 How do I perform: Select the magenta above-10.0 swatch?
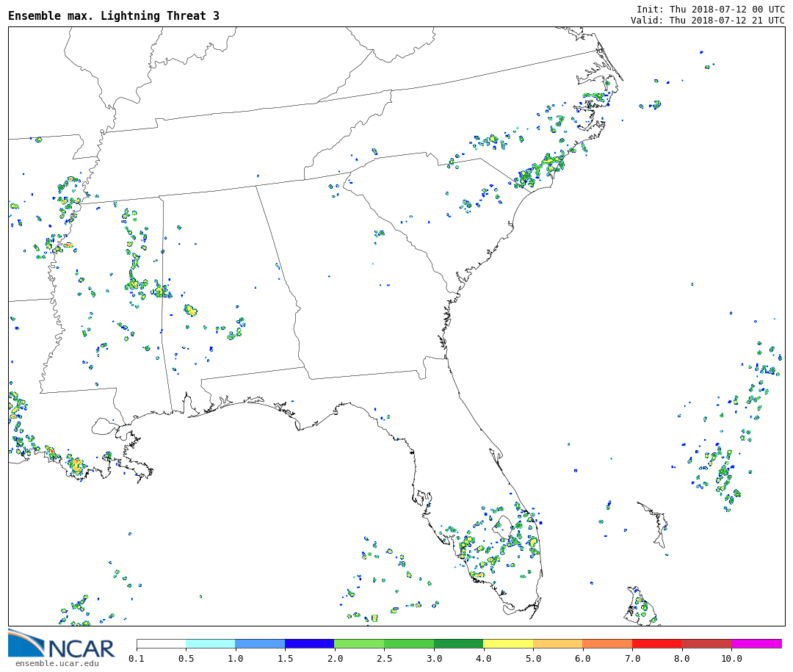pyautogui.click(x=756, y=643)
